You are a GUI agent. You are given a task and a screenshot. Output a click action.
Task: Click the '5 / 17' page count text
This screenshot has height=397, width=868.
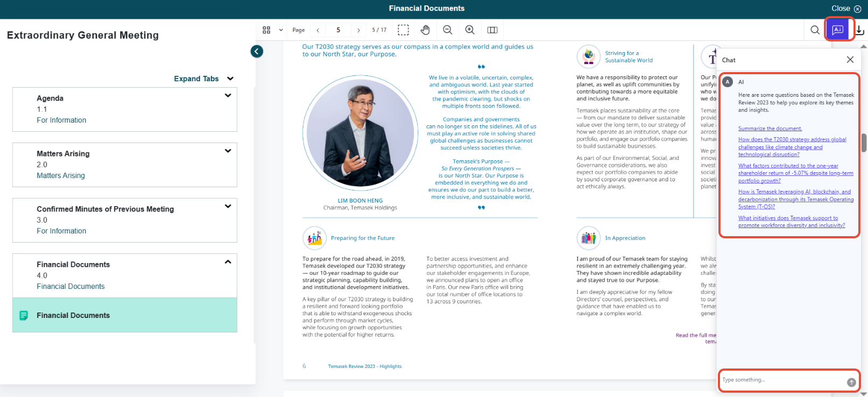[x=379, y=30]
